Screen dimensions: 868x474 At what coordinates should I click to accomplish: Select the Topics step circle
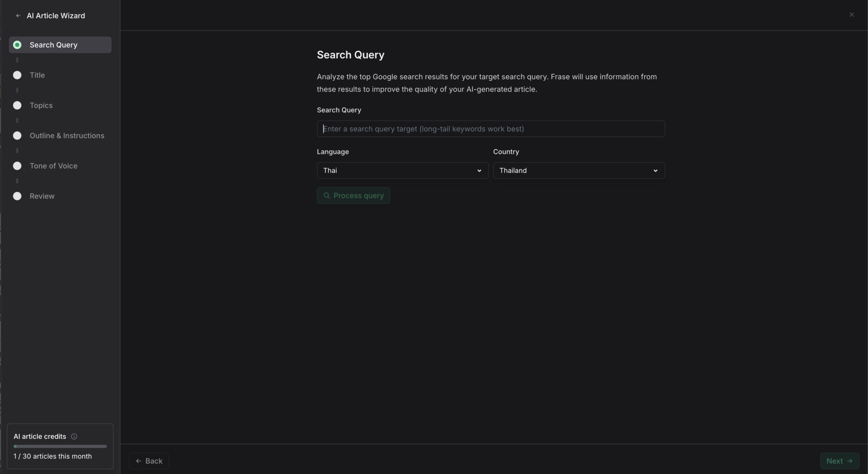click(17, 105)
